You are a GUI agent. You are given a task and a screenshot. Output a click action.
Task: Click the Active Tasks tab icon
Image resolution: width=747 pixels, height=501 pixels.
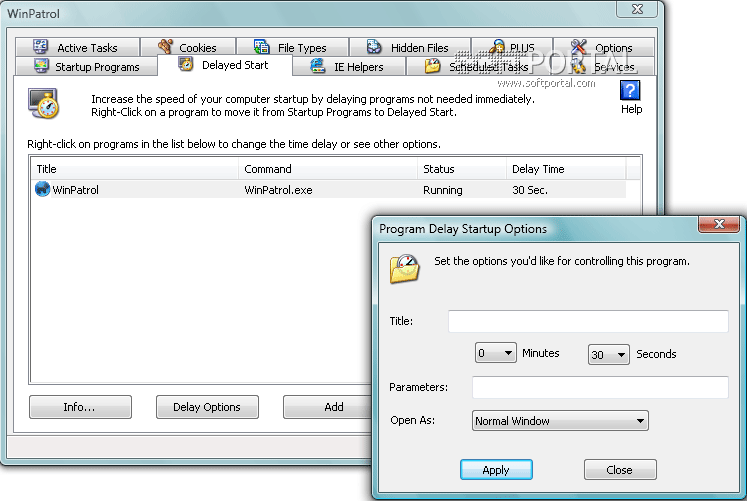point(40,46)
